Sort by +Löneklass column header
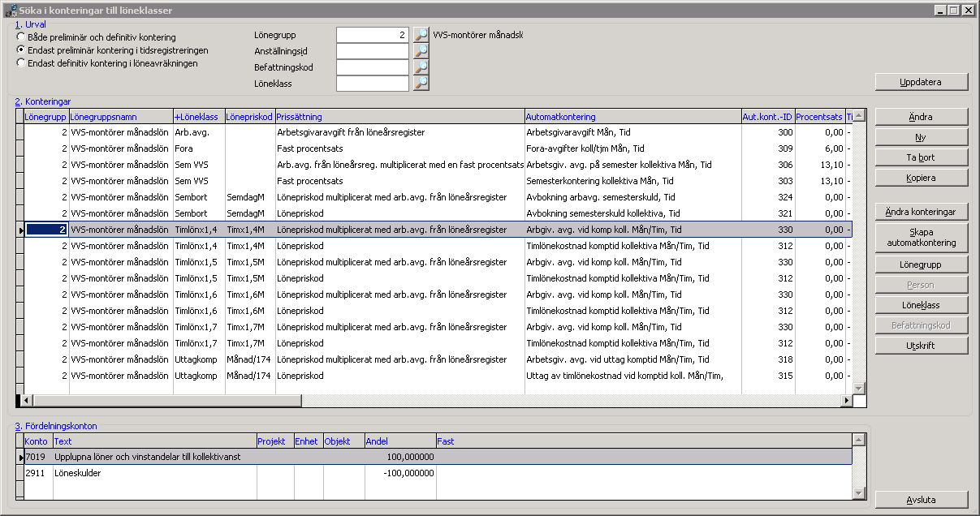This screenshot has height=516, width=980. 199,117
